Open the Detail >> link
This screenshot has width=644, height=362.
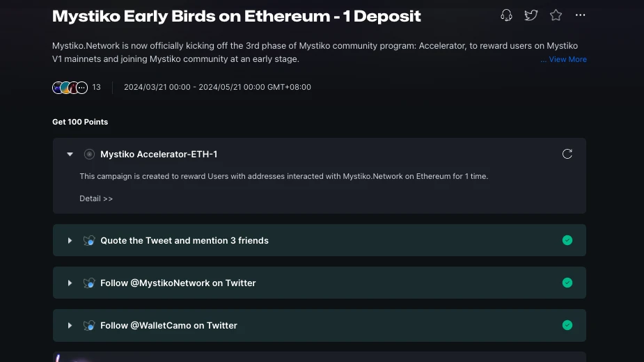point(96,198)
